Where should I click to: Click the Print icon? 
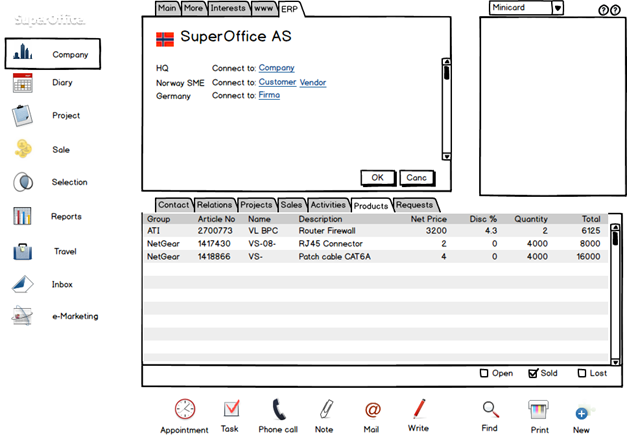[538, 409]
